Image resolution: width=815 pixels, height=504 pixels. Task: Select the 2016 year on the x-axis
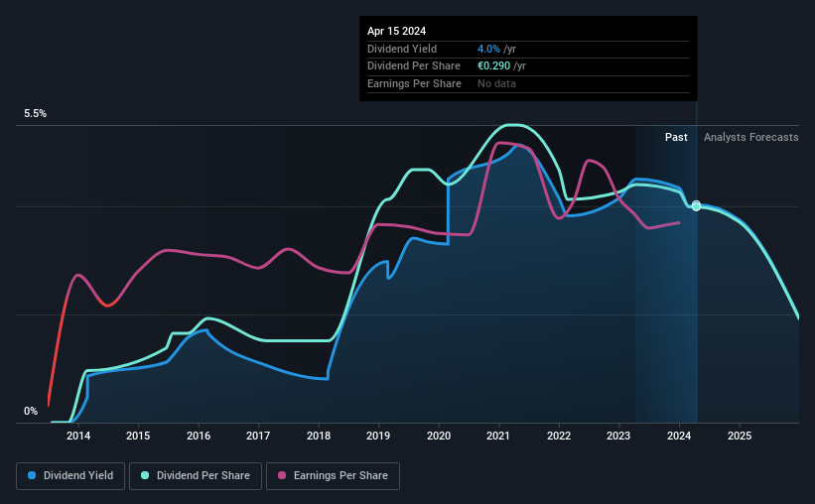199,436
